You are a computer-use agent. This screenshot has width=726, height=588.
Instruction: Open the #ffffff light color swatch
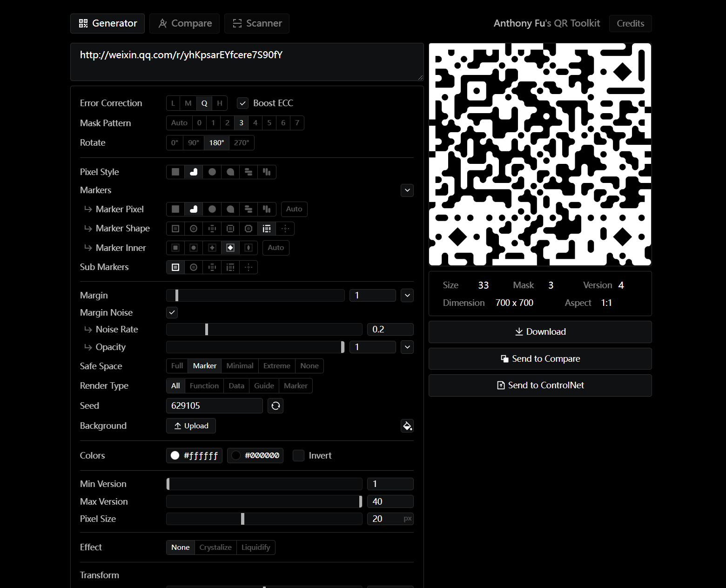point(194,455)
